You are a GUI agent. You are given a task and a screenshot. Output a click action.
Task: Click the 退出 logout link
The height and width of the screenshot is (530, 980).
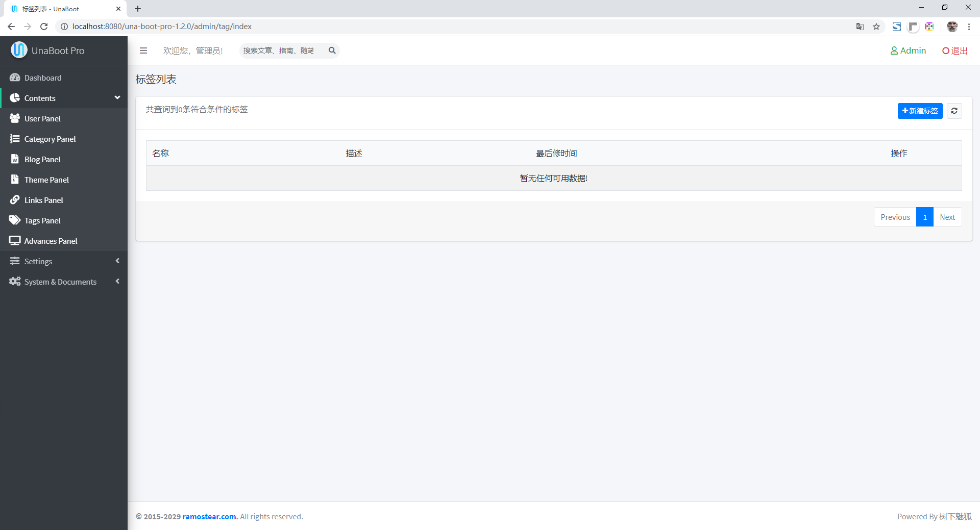point(954,51)
